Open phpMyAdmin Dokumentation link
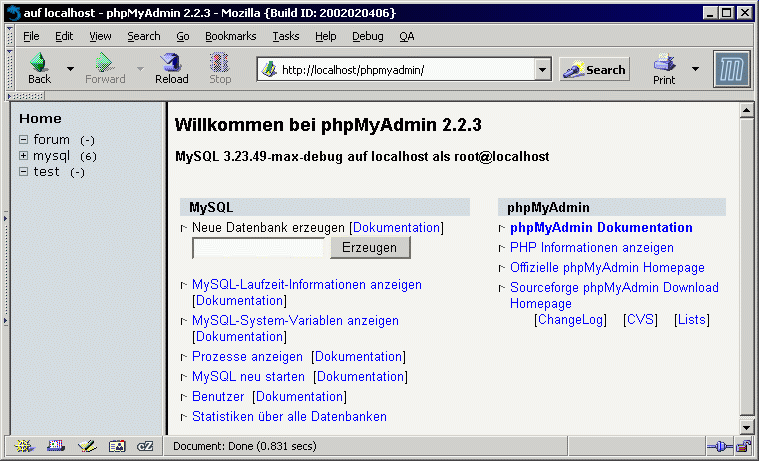 click(601, 228)
